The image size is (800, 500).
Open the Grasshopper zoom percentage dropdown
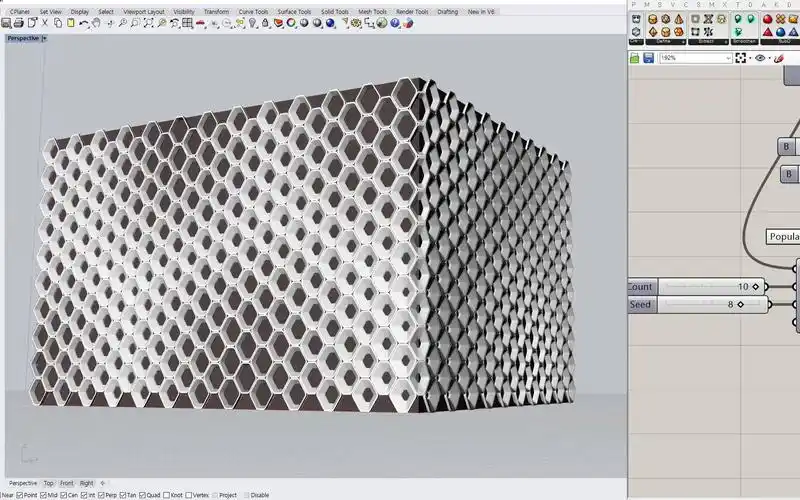coord(727,58)
